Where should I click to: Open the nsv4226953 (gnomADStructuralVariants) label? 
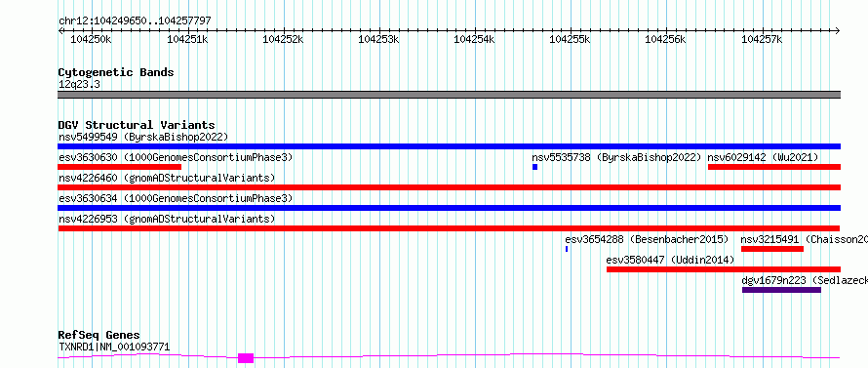pos(167,219)
